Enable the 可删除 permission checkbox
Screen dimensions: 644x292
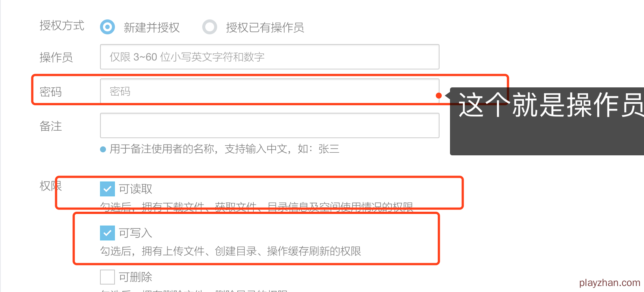click(107, 277)
